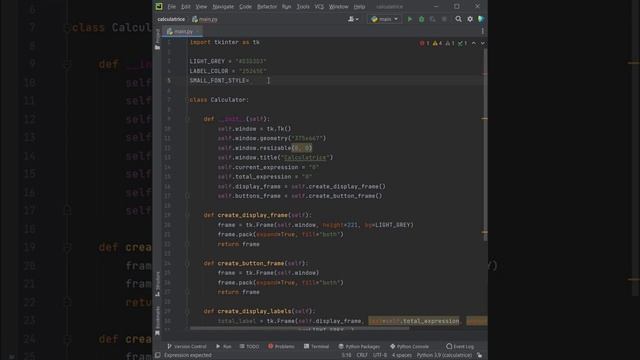Image resolution: width=640 pixels, height=360 pixels.
Task: Go to next highlighted error arrow
Action: click(x=482, y=43)
